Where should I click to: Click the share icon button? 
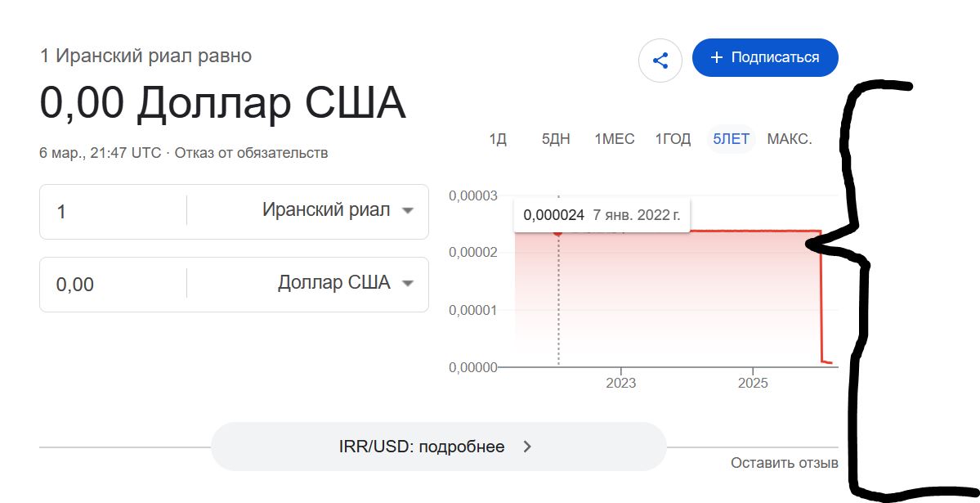click(x=660, y=61)
